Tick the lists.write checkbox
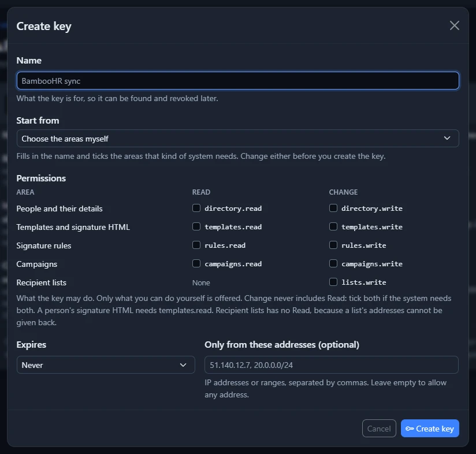The height and width of the screenshot is (454, 476). pos(333,282)
